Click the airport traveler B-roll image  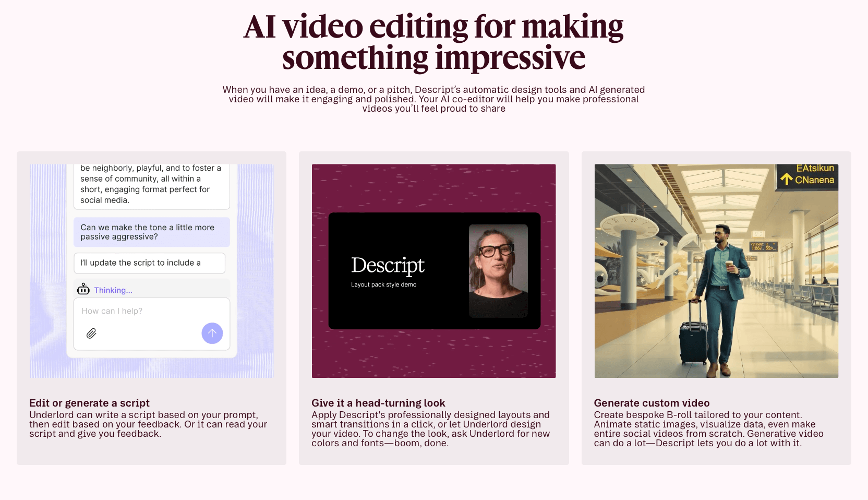point(716,271)
